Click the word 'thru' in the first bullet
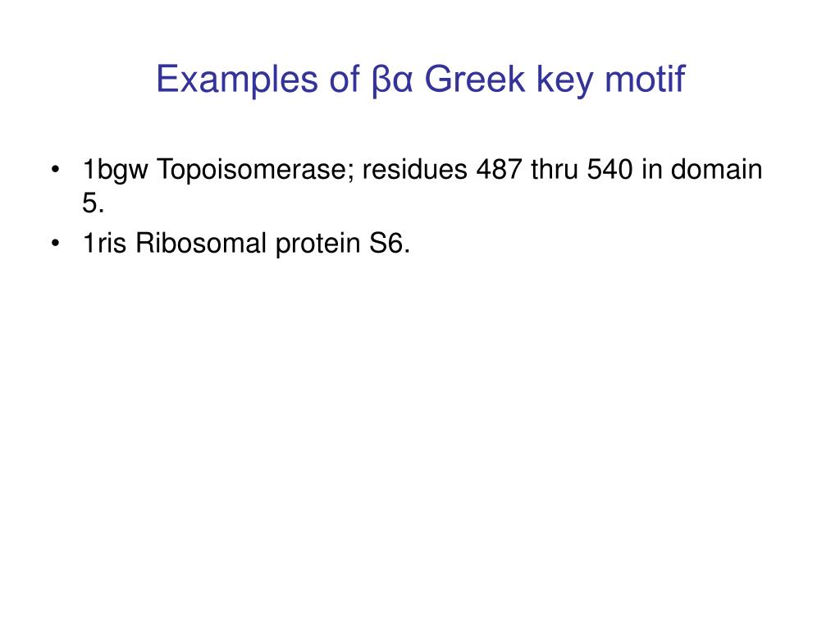 point(555,170)
